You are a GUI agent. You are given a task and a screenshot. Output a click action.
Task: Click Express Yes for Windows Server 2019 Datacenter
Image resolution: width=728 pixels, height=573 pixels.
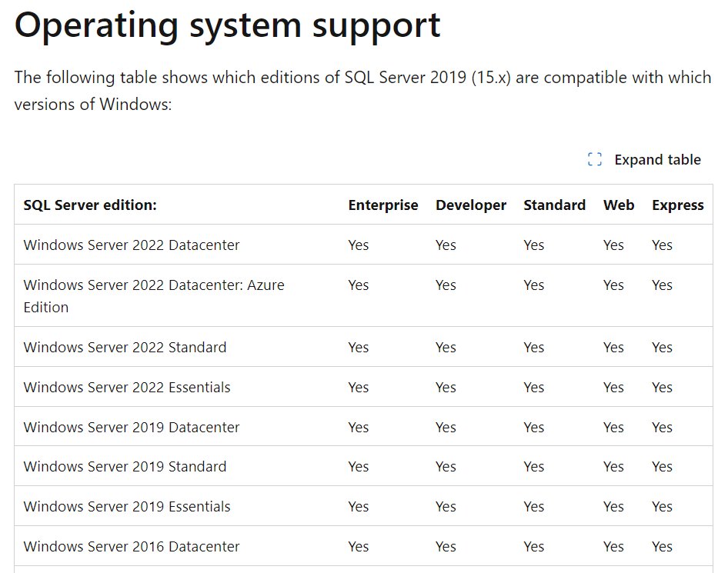(x=662, y=428)
